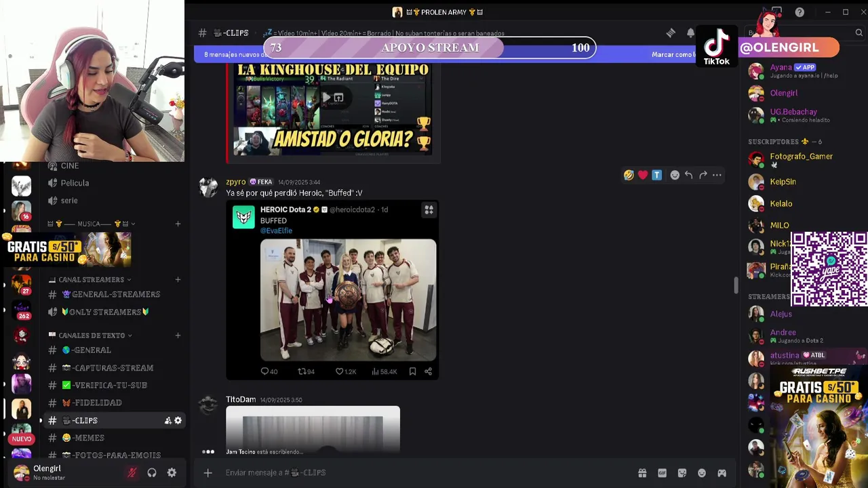Toggle the microphone mute button

point(132,472)
